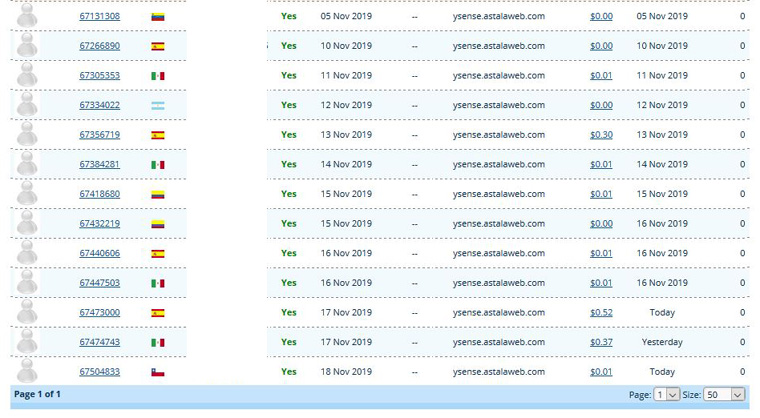Click the Chile flag beside referral 67504833

point(157,372)
